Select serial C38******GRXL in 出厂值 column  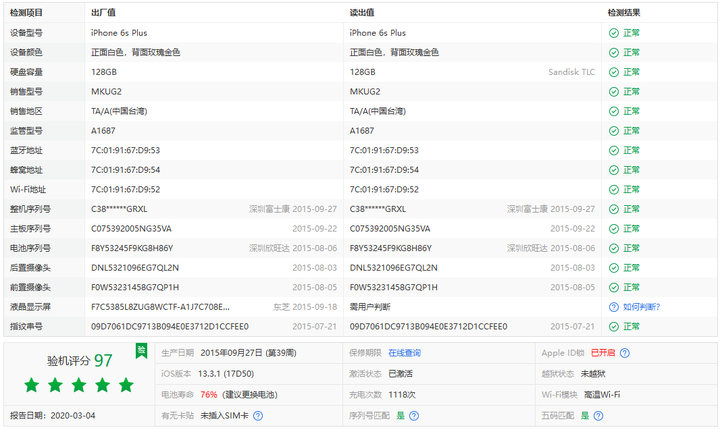pos(119,209)
